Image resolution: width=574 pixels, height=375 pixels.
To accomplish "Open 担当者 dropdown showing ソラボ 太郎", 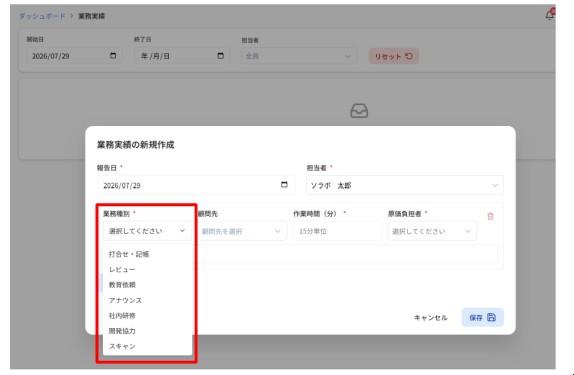I will 405,185.
